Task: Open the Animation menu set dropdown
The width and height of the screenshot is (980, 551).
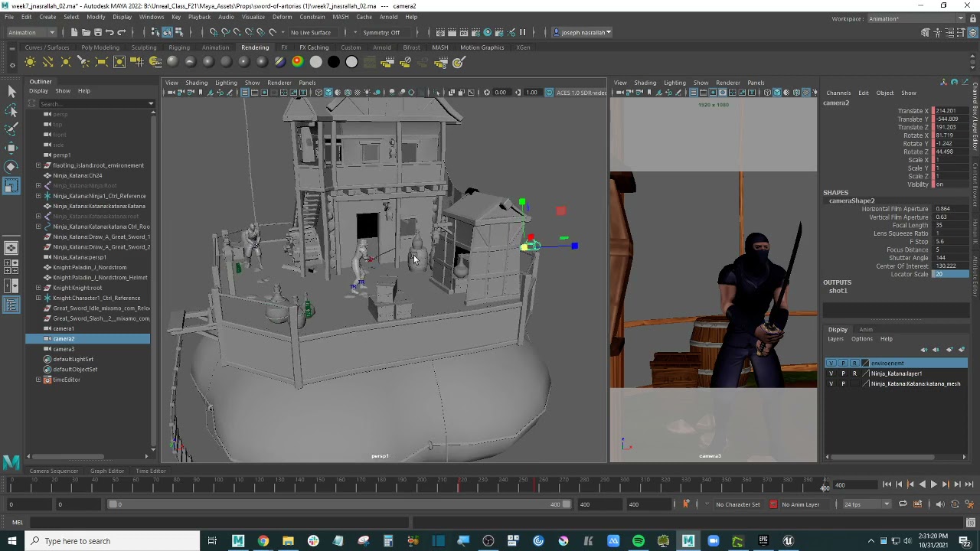Action: pyautogui.click(x=31, y=32)
